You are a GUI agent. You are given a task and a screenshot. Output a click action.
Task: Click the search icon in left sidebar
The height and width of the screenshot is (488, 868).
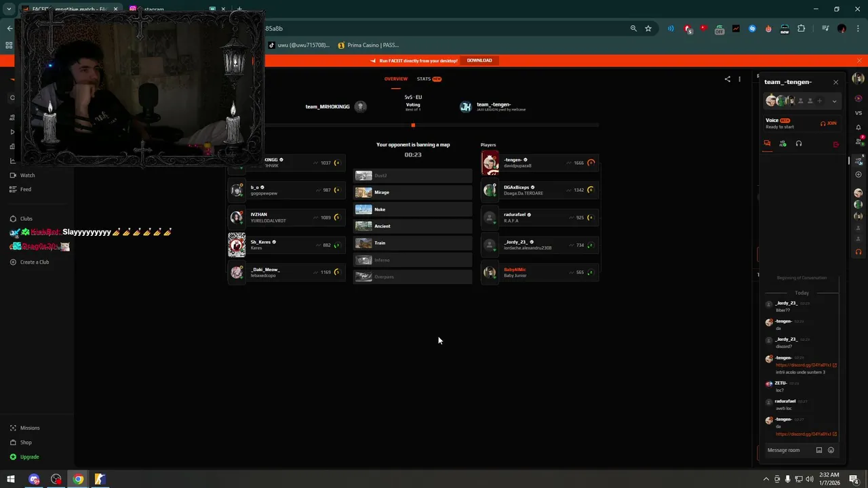(x=12, y=98)
